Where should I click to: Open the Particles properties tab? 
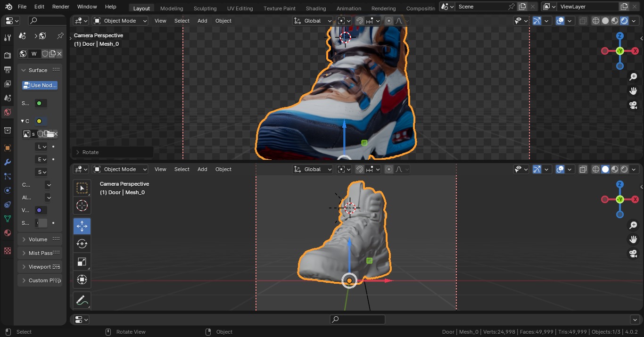point(7,176)
